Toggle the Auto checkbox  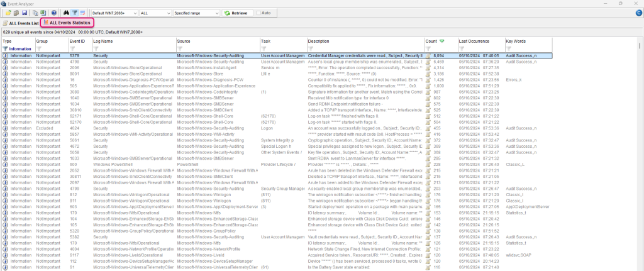258,13
